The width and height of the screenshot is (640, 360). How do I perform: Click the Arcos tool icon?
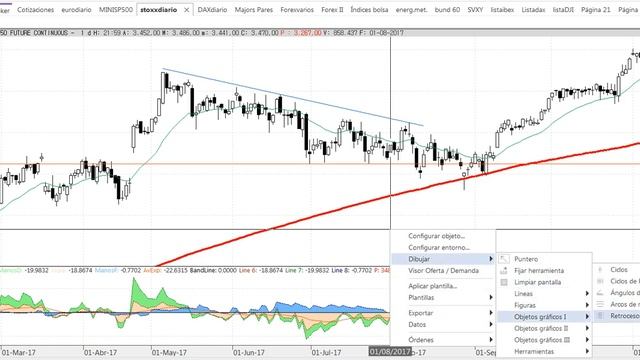tap(600, 304)
